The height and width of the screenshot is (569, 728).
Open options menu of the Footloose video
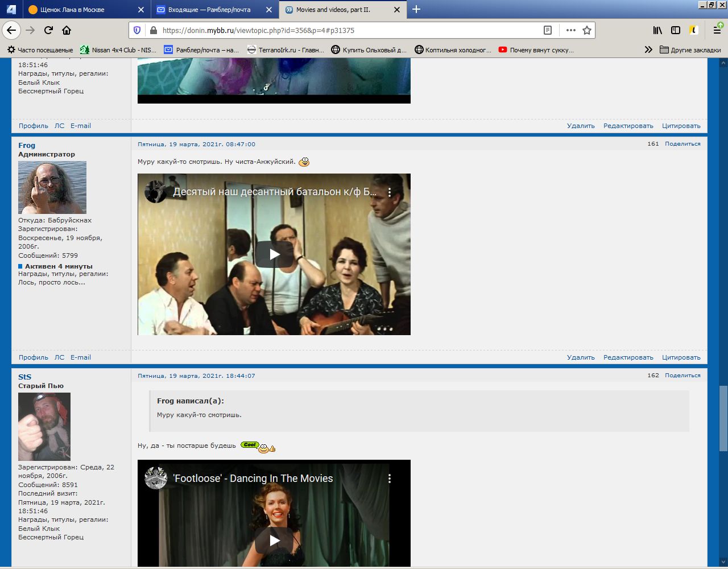[390, 479]
